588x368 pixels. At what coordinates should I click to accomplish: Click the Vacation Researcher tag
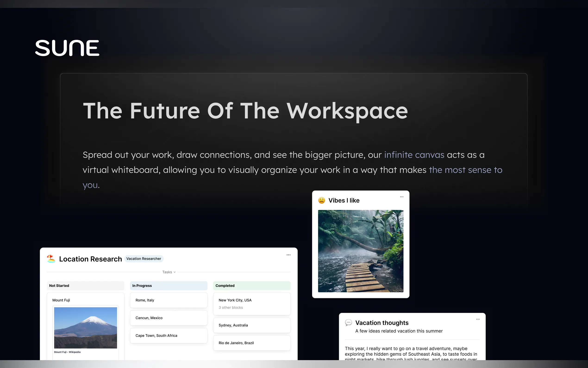(x=144, y=258)
